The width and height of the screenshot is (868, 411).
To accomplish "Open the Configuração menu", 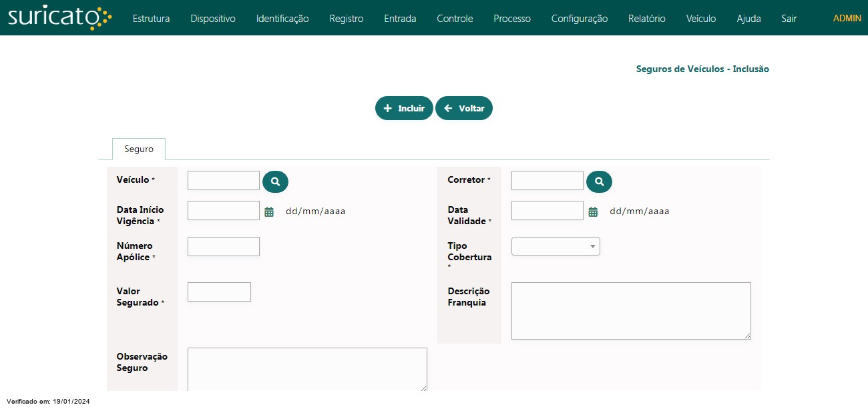I will [x=579, y=19].
